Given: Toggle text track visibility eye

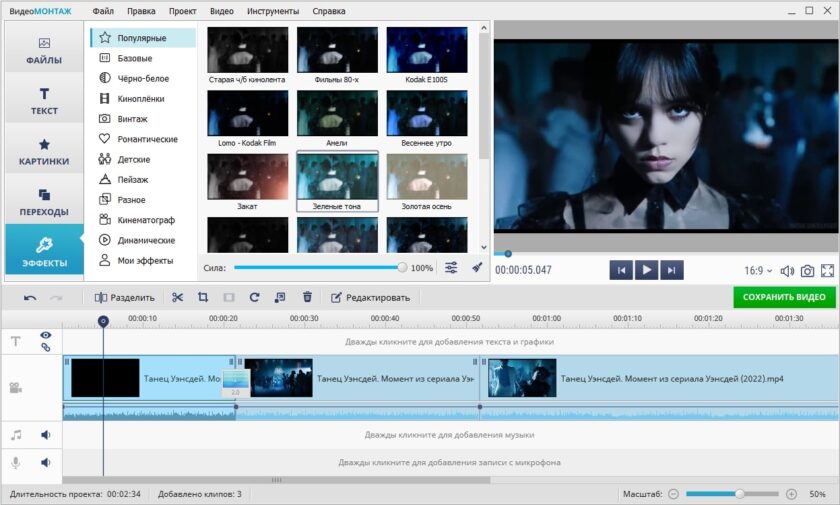Looking at the screenshot, I should tap(45, 335).
